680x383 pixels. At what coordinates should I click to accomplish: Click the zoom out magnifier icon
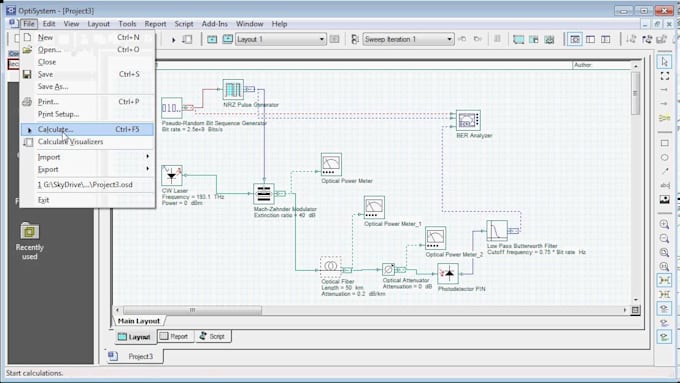pyautogui.click(x=664, y=239)
